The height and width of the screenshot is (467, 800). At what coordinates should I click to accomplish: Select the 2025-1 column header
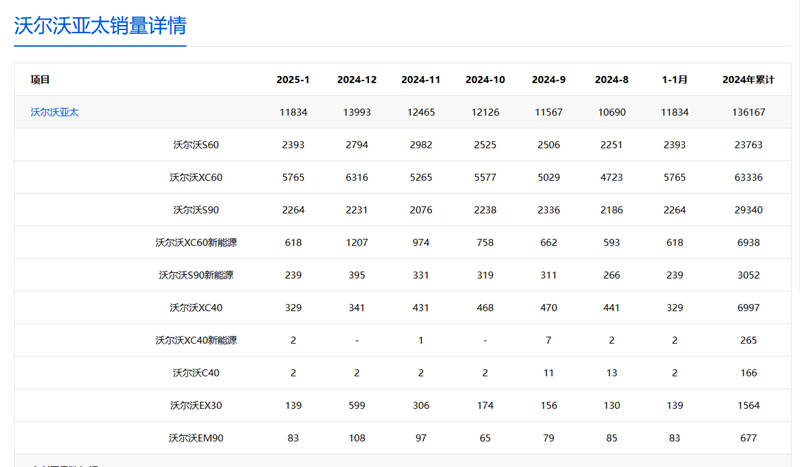click(293, 80)
